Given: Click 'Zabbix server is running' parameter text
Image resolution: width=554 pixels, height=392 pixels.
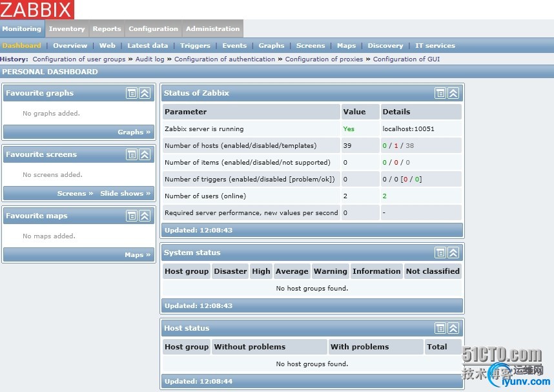Looking at the screenshot, I should (204, 129).
